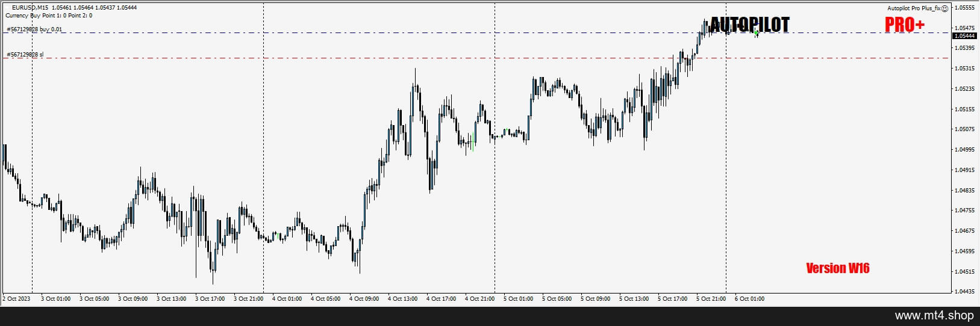This screenshot has height=326, width=980.
Task: Click the 1.04515 price scale value
Action: 965,272
